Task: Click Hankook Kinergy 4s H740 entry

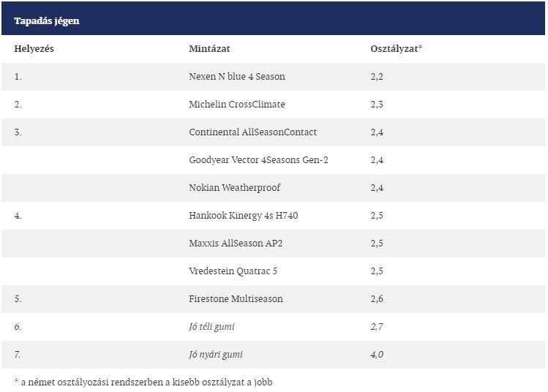Action: click(243, 216)
